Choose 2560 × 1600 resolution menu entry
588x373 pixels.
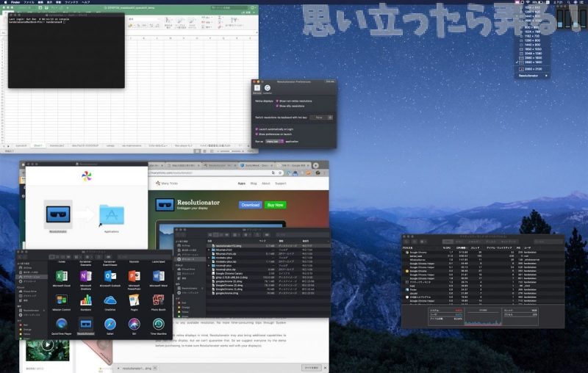click(x=534, y=58)
